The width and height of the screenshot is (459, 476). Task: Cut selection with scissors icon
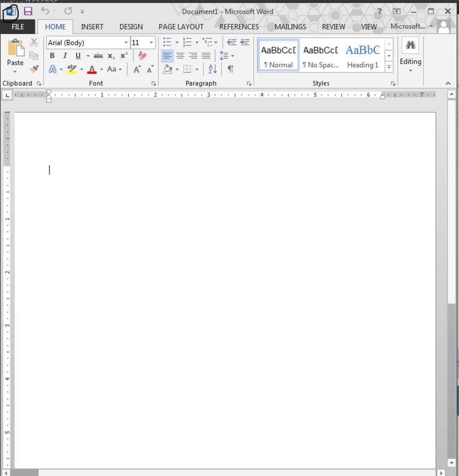point(34,42)
